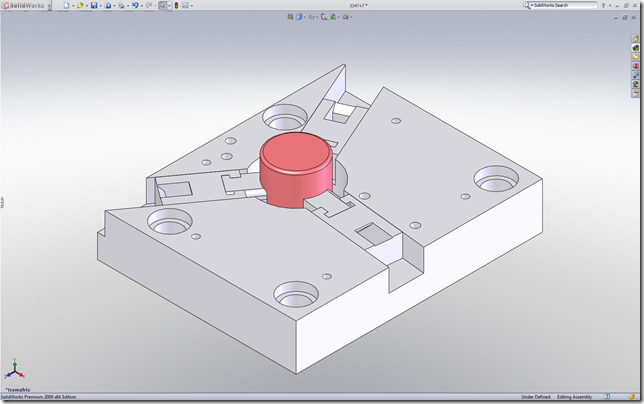Open the Select tool dropdown arrow
The height and width of the screenshot is (404, 644).
pyautogui.click(x=169, y=6)
